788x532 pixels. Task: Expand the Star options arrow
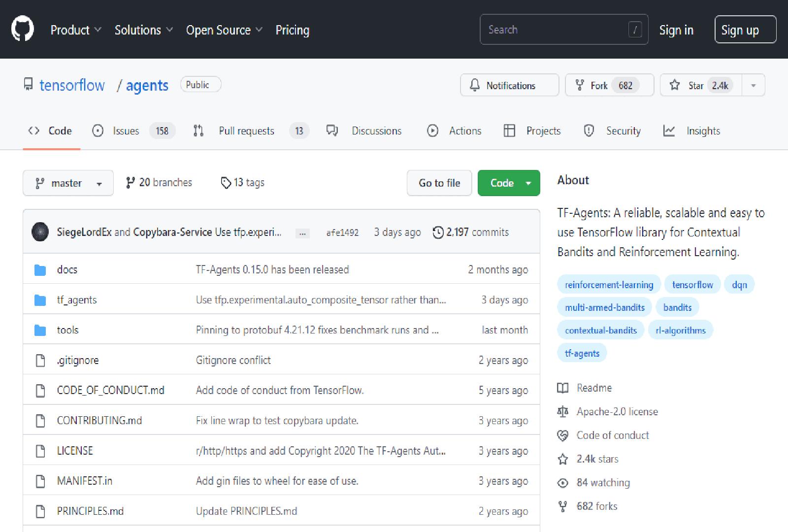coord(753,85)
